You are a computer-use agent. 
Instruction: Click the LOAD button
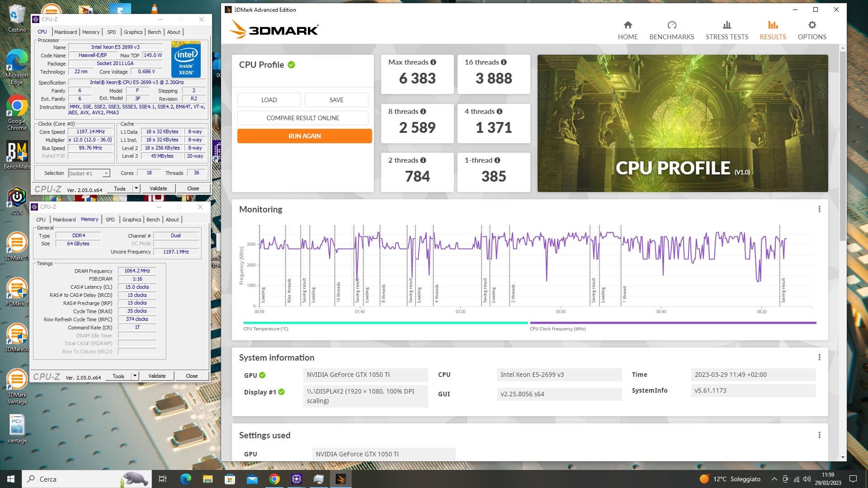269,100
